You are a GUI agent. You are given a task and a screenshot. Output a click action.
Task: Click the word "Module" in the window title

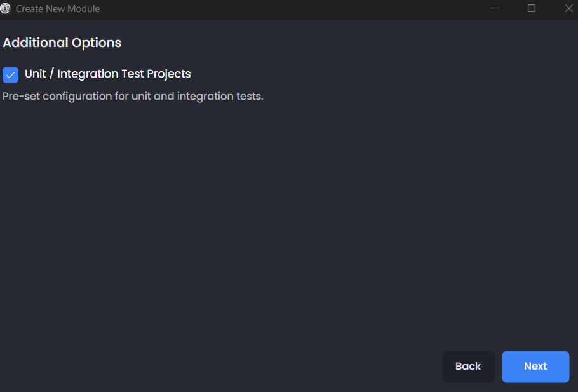coord(84,9)
